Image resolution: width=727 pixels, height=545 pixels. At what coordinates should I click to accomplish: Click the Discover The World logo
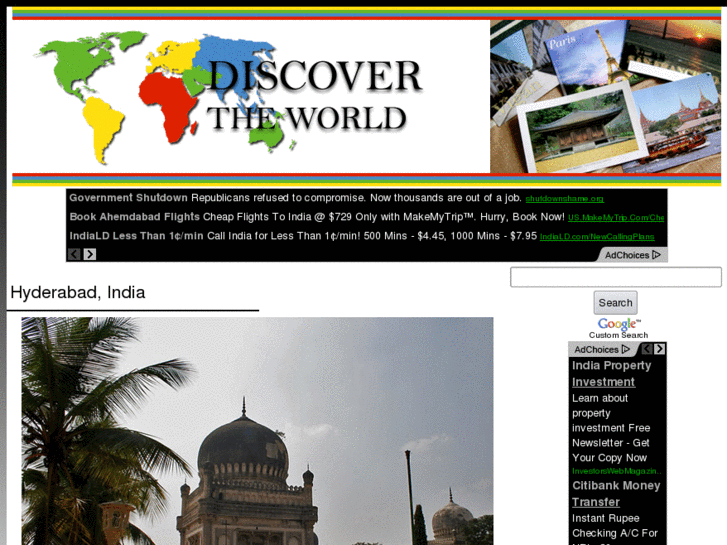[230, 96]
